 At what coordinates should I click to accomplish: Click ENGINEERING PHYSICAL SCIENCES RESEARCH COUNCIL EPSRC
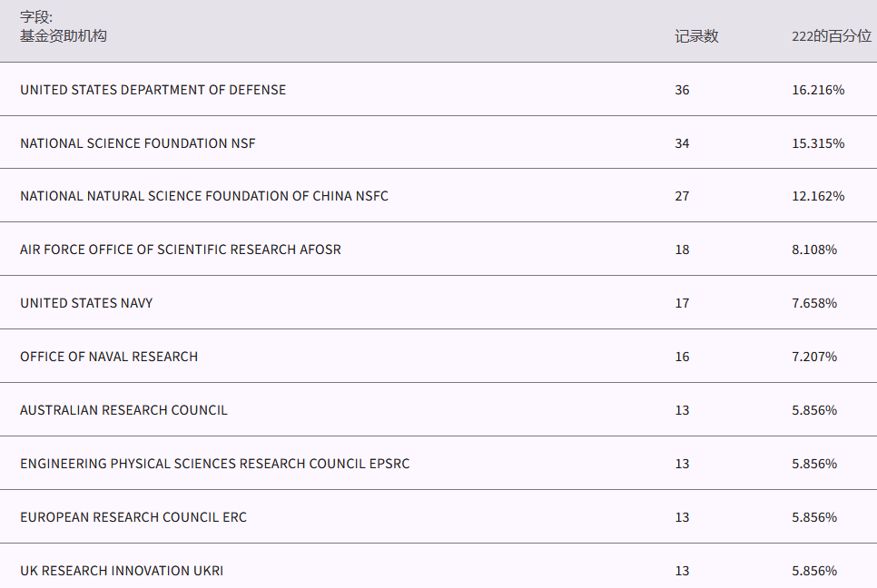click(x=214, y=464)
